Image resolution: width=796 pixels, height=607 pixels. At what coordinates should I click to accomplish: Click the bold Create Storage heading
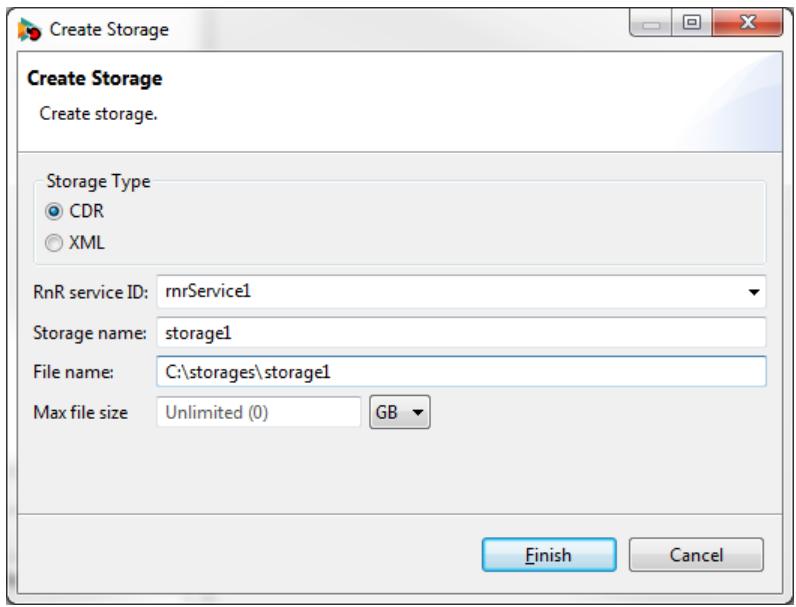[x=95, y=79]
